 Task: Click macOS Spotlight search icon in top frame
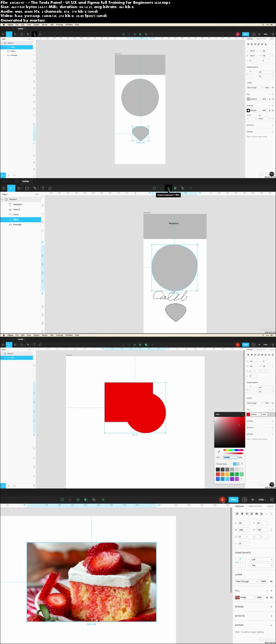click(x=263, y=25)
